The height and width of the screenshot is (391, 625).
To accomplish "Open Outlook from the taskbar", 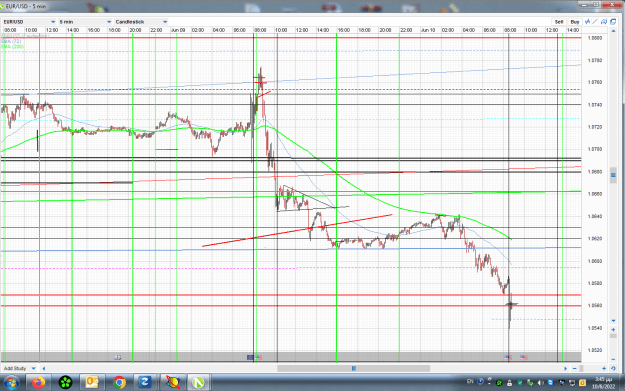I will tap(92, 383).
